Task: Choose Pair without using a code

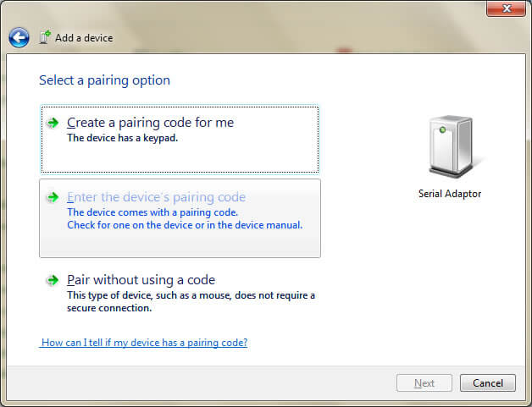Action: (180, 294)
